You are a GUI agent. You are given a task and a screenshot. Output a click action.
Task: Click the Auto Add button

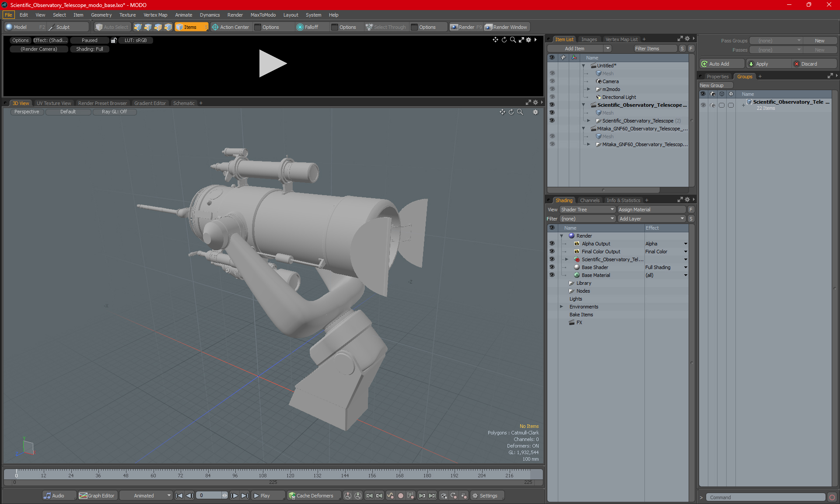721,64
